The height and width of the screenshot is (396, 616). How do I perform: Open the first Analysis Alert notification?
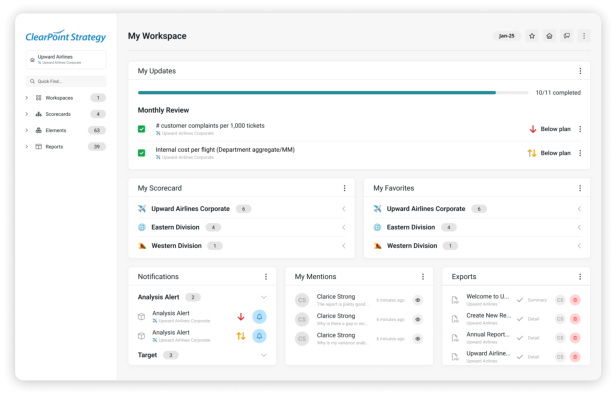pyautogui.click(x=171, y=313)
